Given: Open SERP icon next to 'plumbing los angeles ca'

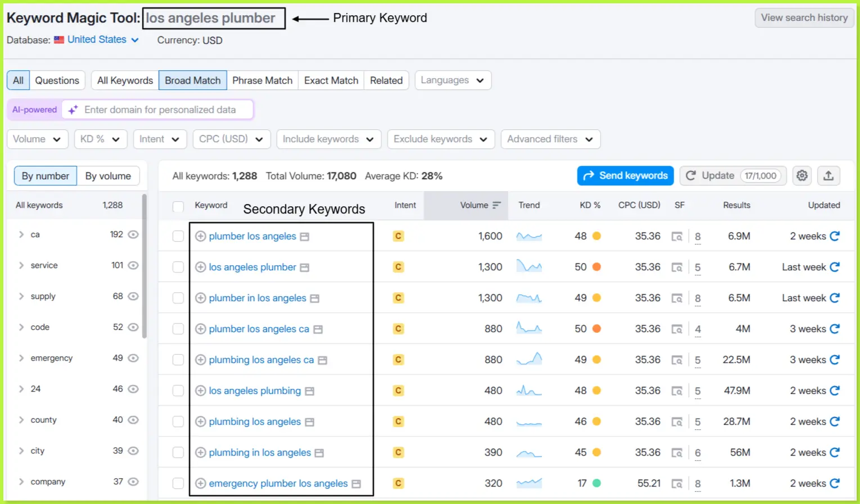Looking at the screenshot, I should click(x=323, y=360).
